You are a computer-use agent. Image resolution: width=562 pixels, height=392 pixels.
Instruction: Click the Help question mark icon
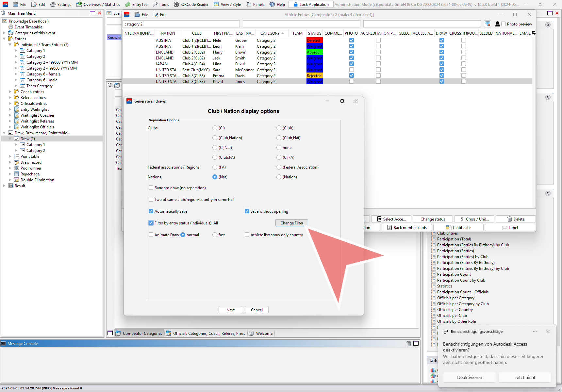click(x=272, y=5)
